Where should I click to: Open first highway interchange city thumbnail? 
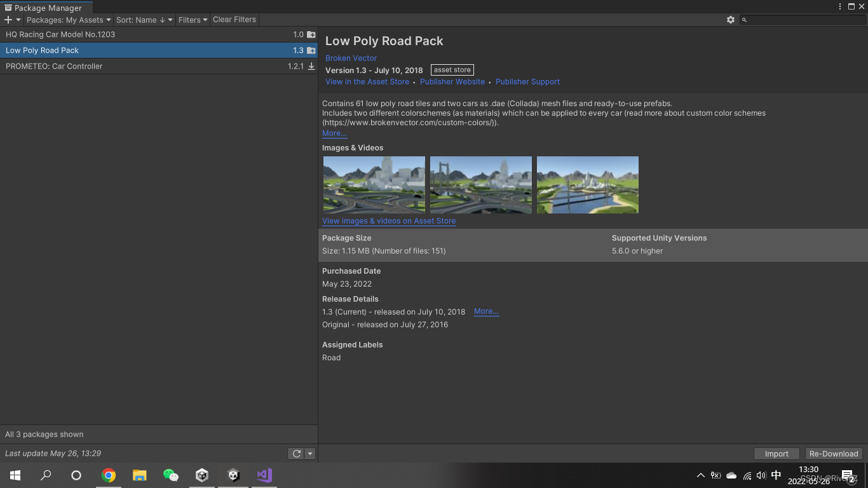click(374, 185)
